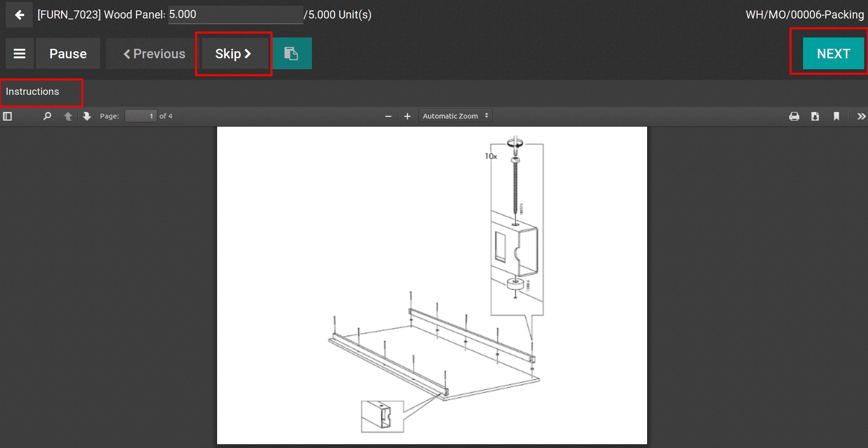This screenshot has height=448, width=868.
Task: Print the PDF document
Action: [x=794, y=116]
